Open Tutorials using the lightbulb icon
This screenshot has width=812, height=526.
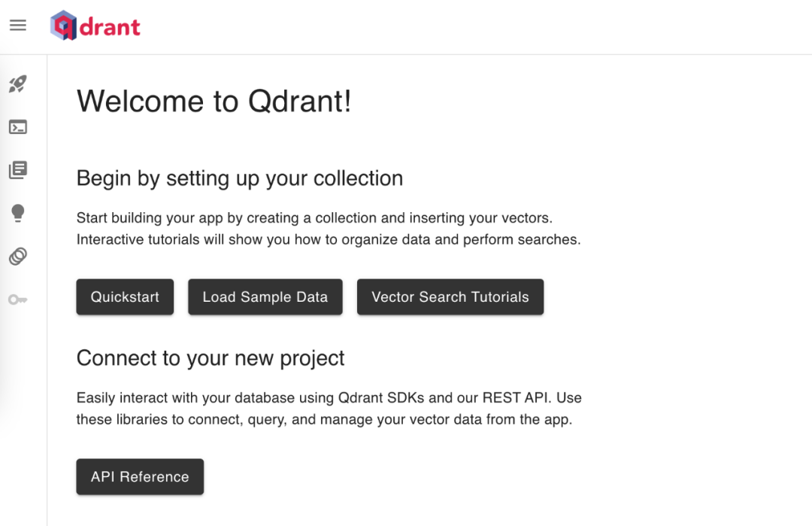point(18,214)
